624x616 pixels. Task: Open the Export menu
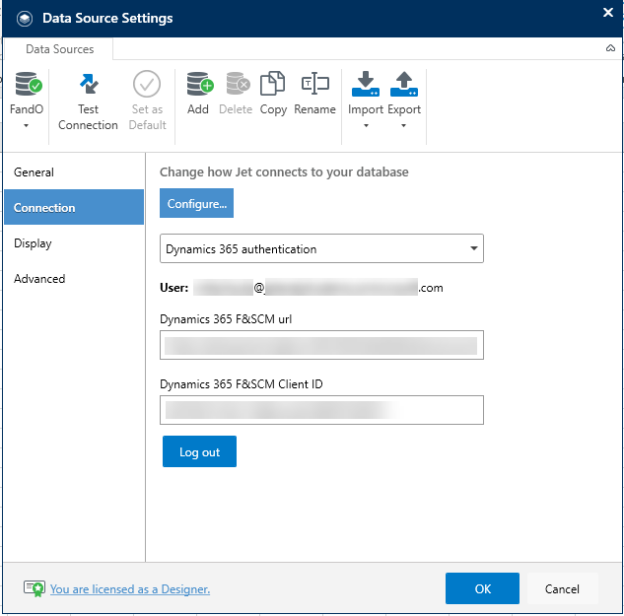[x=404, y=100]
